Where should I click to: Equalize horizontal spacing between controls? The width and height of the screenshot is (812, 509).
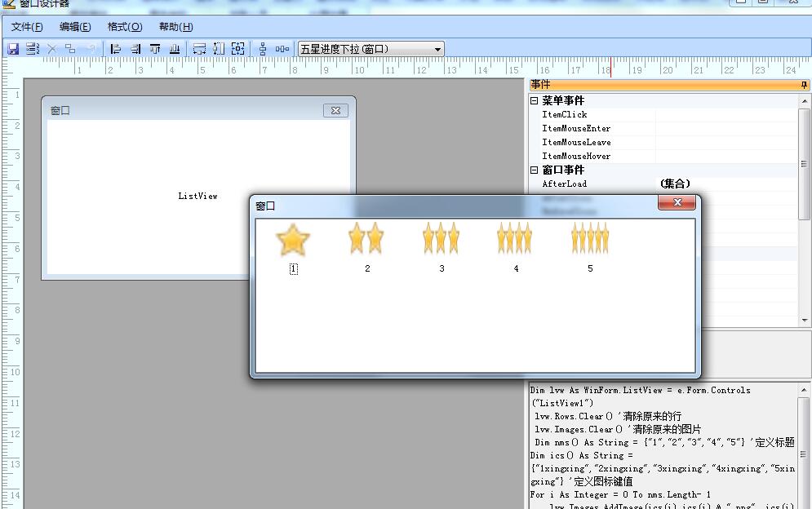click(x=282, y=49)
